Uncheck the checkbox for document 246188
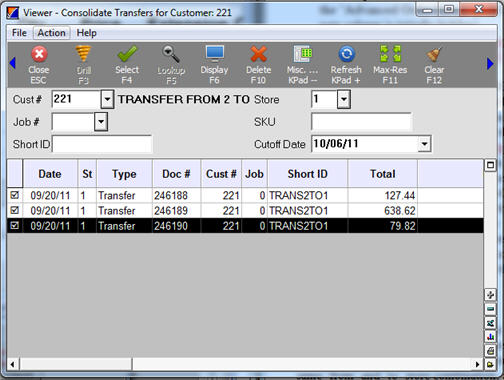 (x=14, y=195)
